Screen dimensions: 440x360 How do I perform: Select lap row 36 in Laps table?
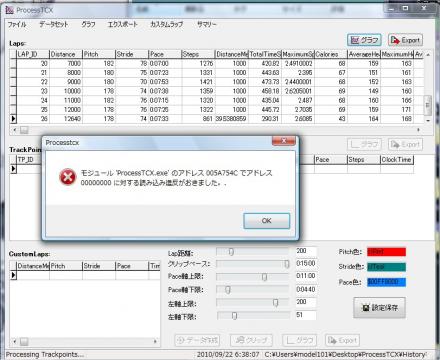click(x=217, y=119)
